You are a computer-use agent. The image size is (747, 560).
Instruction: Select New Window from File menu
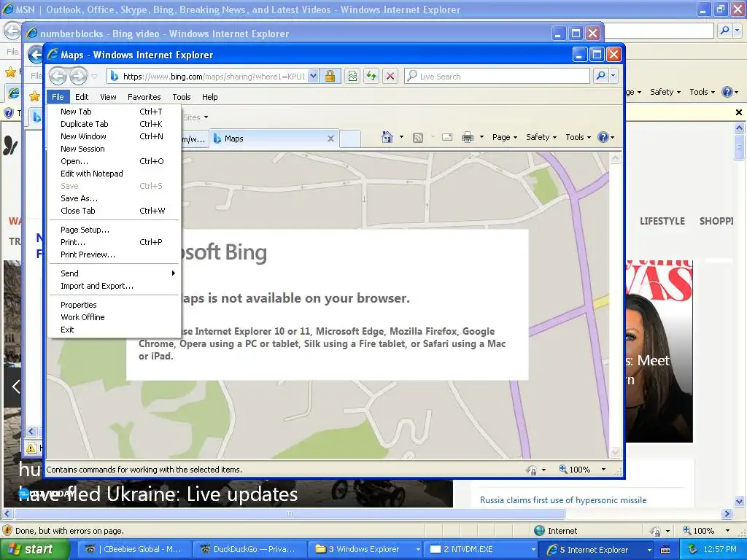click(x=114, y=136)
